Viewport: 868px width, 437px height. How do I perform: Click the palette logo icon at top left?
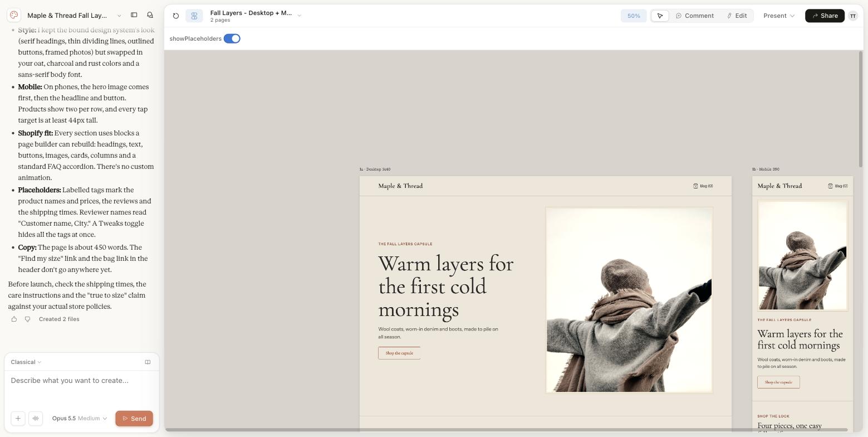[14, 15]
